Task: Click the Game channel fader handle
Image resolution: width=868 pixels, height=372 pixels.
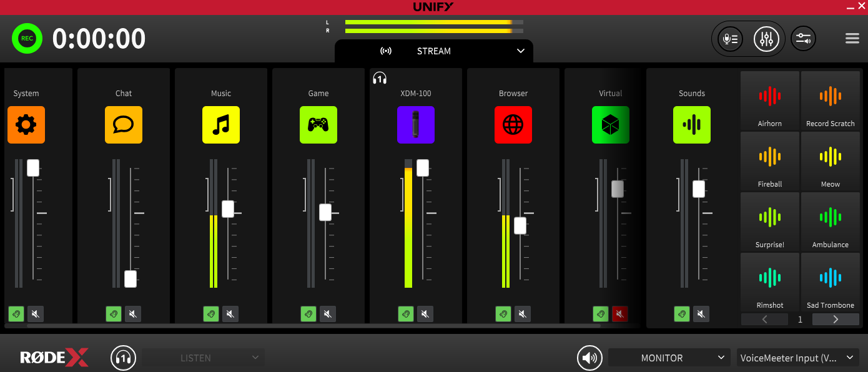Action: (325, 212)
